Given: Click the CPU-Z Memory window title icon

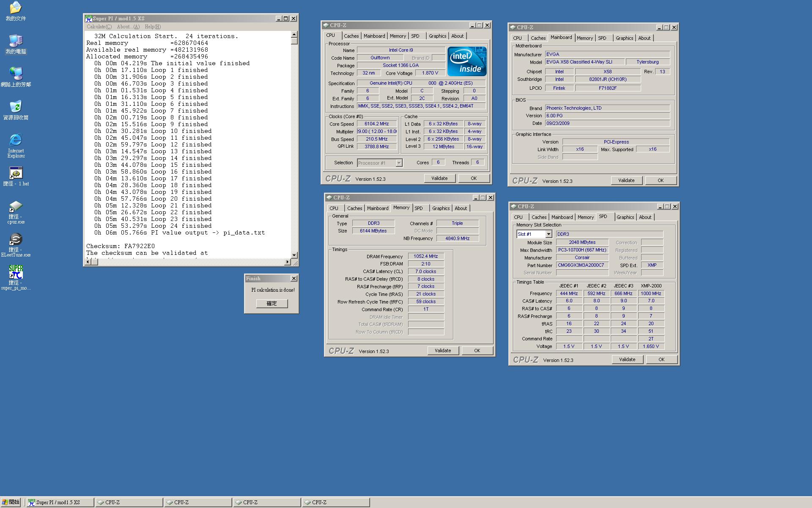Looking at the screenshot, I should [329, 198].
